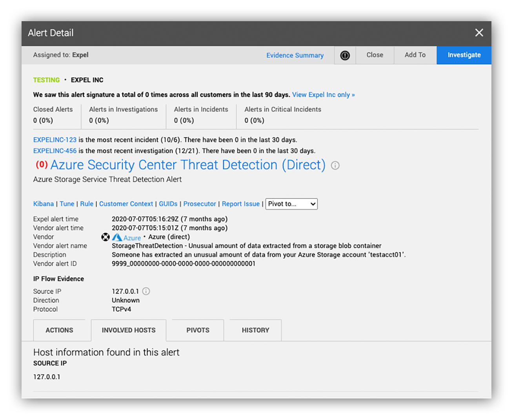513x420 pixels.
Task: Open Azure Security Center Threat Detection title link
Action: (x=188, y=165)
